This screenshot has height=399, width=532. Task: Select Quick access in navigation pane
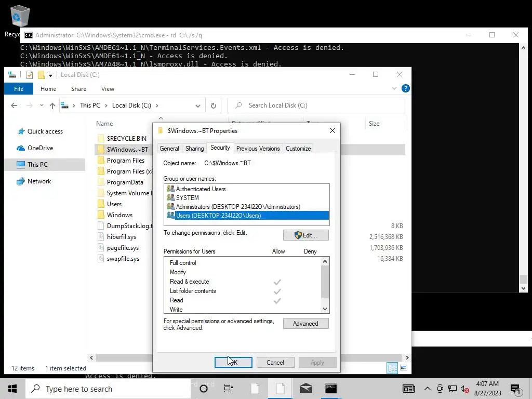pos(45,131)
